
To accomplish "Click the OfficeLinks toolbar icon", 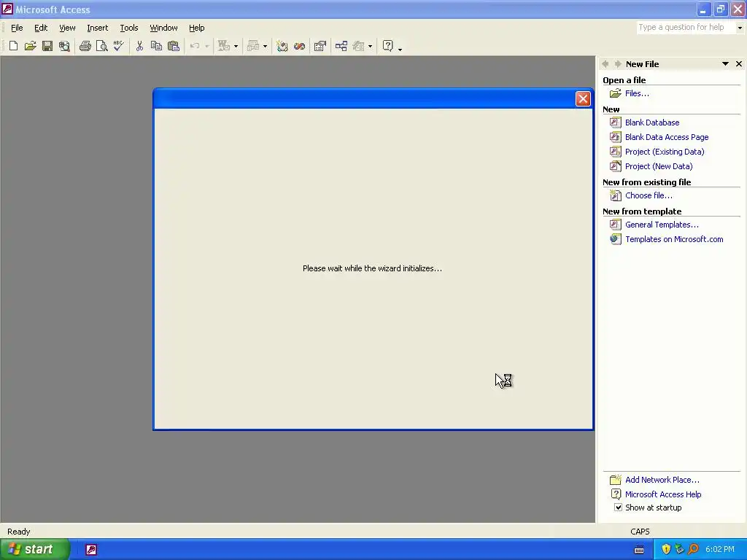I will click(x=224, y=46).
